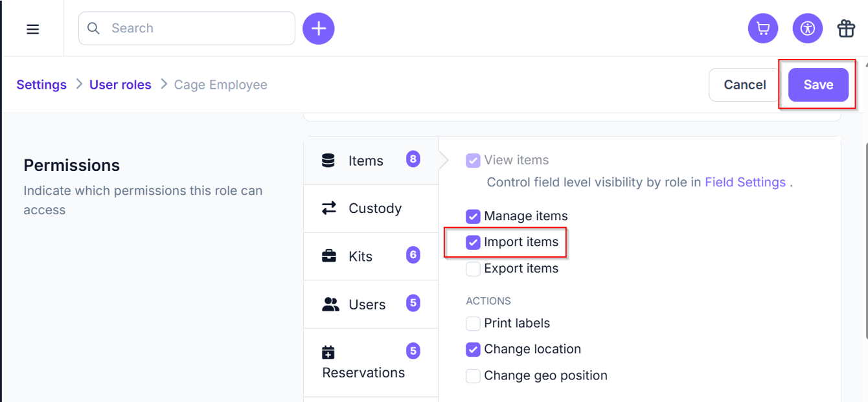Uncheck the Import items checkbox

[x=473, y=242]
